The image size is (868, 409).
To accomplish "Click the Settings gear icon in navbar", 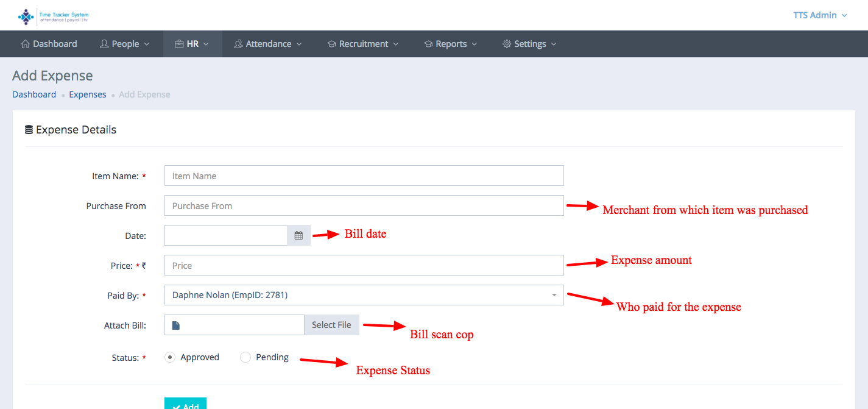I will [x=506, y=44].
